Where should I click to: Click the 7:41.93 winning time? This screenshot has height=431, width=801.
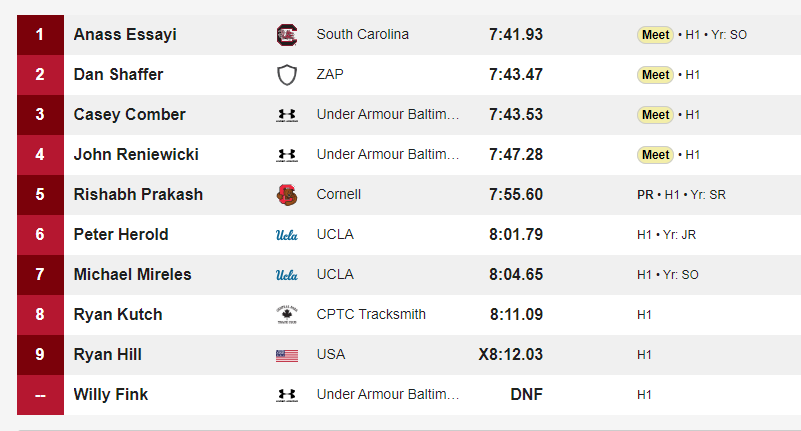[516, 34]
